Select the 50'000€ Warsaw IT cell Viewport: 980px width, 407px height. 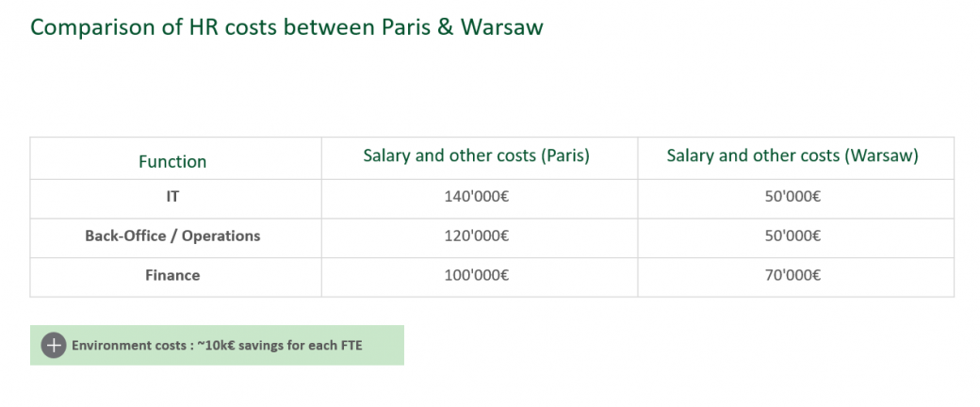pos(792,196)
